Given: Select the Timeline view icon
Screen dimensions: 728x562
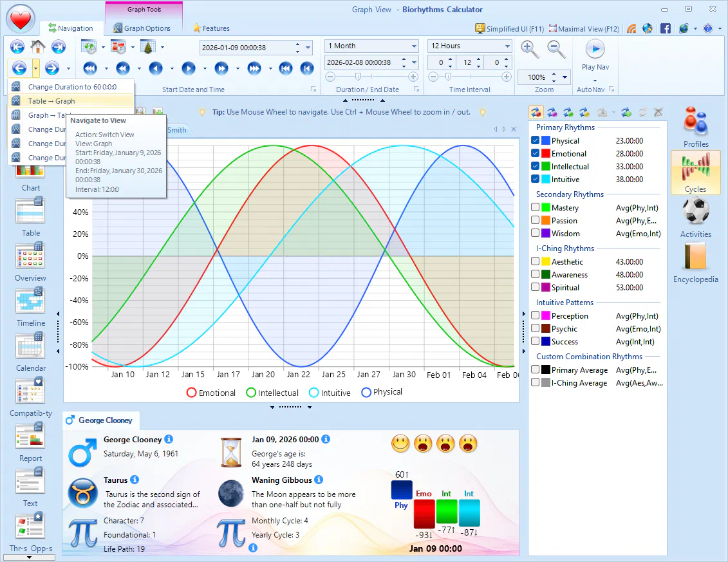Looking at the screenshot, I should (x=30, y=301).
